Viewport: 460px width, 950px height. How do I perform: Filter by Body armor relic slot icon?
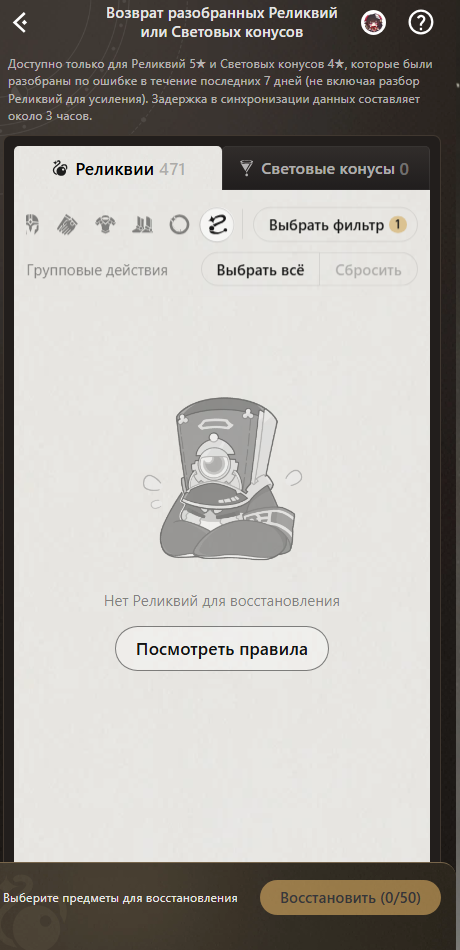[105, 225]
